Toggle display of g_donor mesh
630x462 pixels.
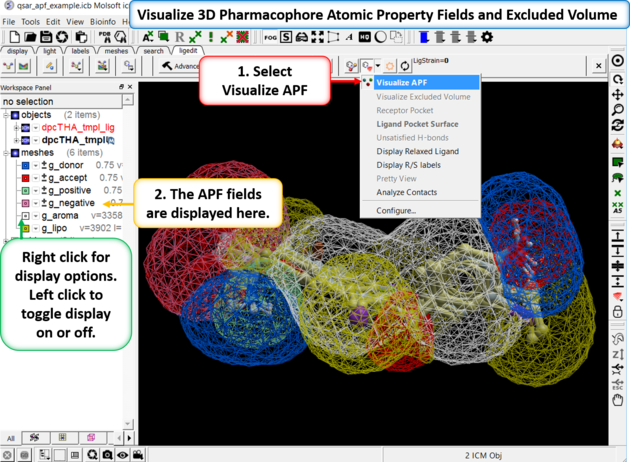25,165
